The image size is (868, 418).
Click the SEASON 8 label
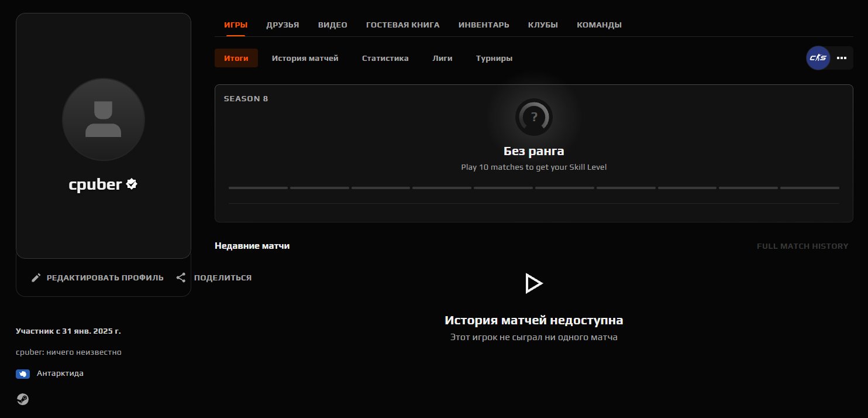tap(246, 98)
